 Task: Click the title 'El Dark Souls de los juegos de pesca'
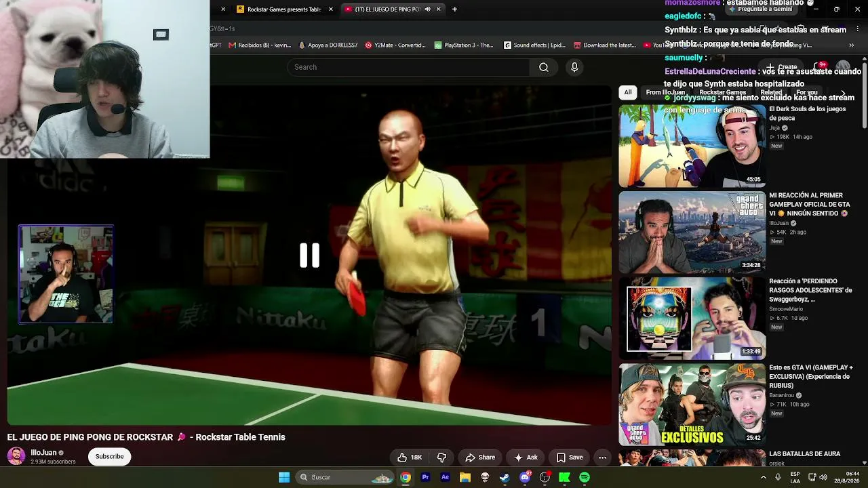[807, 114]
